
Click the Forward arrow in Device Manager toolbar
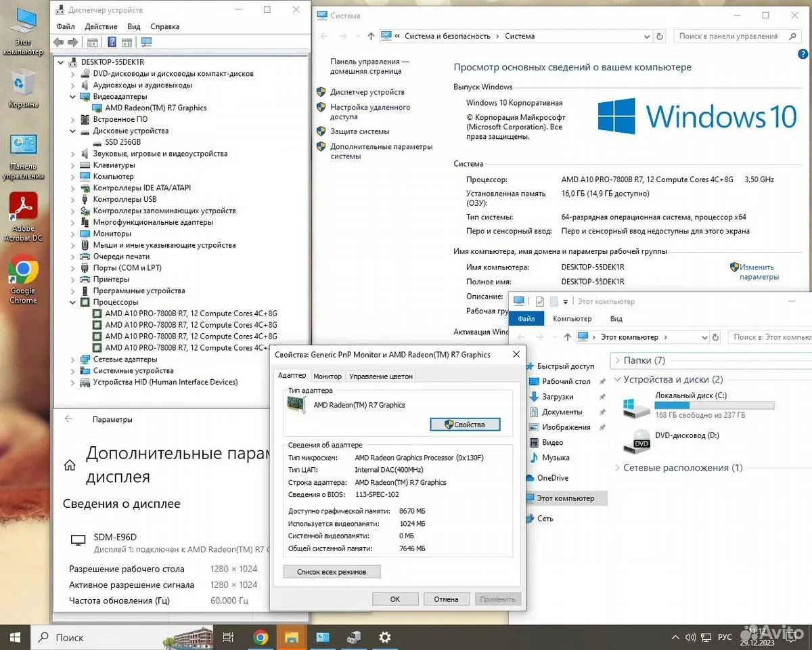72,42
